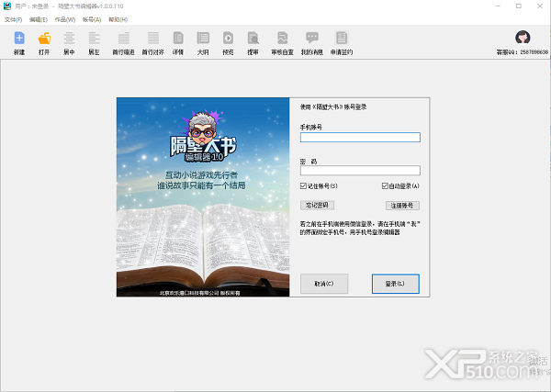Click the 提审 submit-for-review icon
This screenshot has height=392, width=551.
253,38
